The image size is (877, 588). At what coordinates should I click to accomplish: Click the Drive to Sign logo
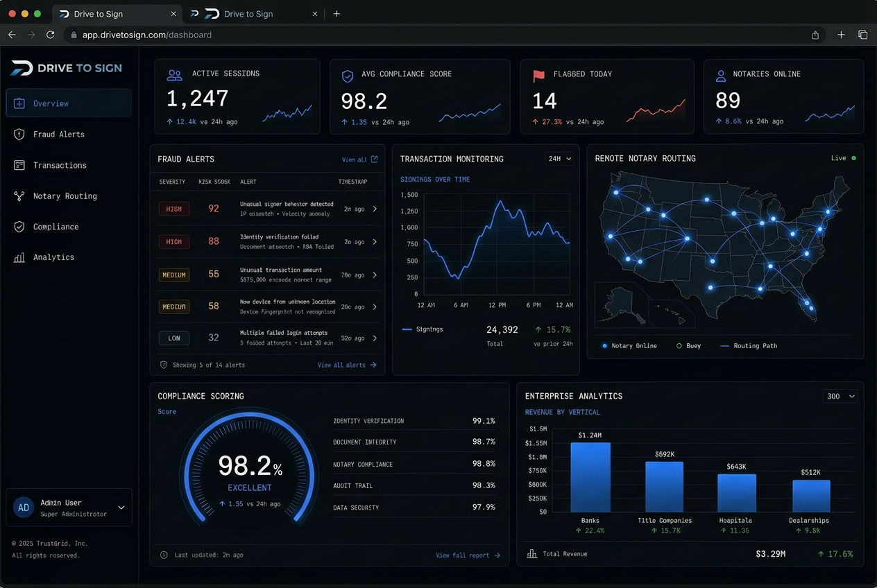[67, 68]
